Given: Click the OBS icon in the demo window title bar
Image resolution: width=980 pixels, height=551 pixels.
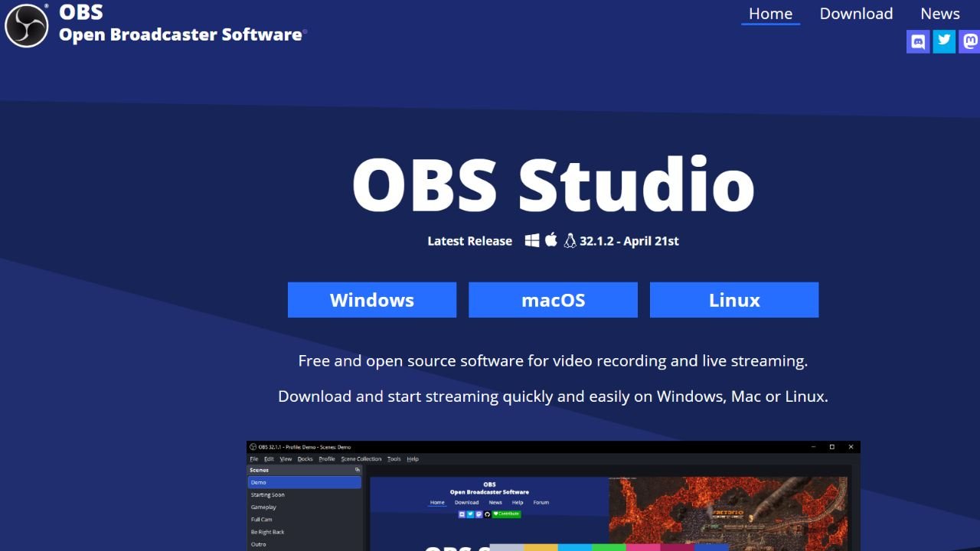Looking at the screenshot, I should [253, 447].
